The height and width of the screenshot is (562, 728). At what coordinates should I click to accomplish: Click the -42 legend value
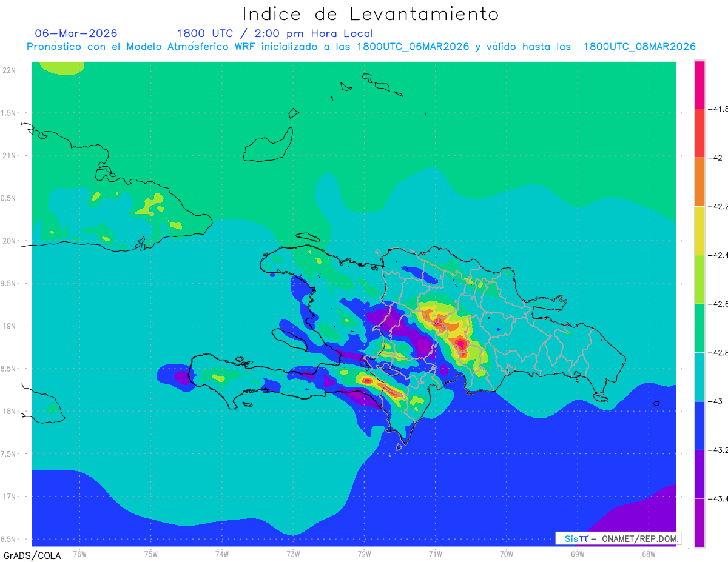715,158
